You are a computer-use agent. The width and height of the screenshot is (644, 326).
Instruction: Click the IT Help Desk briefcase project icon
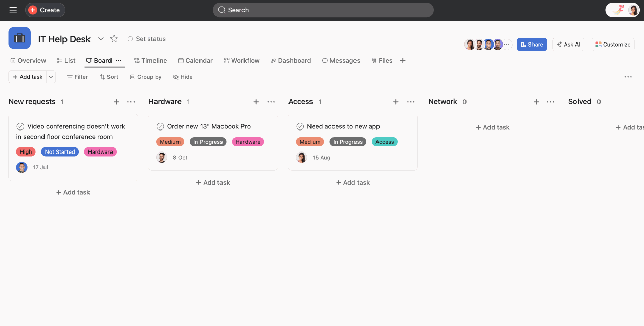click(x=19, y=38)
